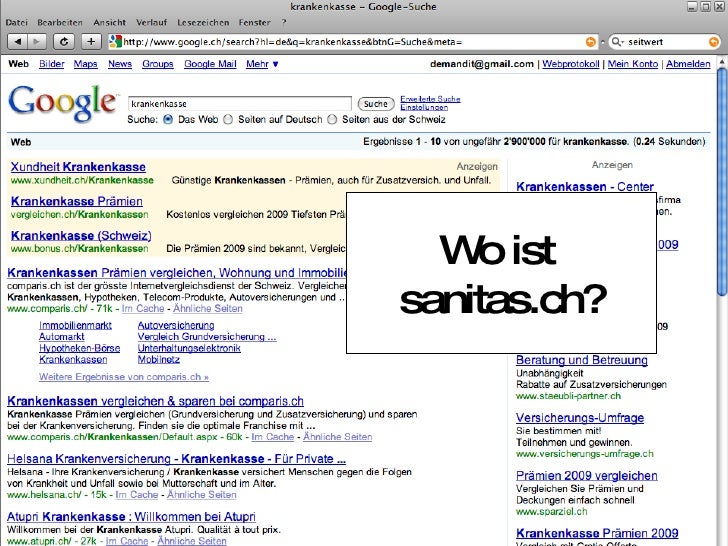
Task: Open Im Cache link for www.comparis.ch 71k
Action: click(x=143, y=309)
